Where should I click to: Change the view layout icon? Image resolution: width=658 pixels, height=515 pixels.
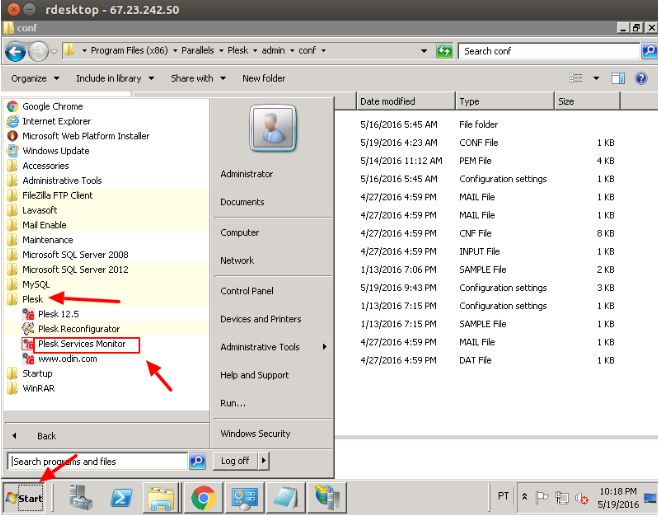tap(575, 78)
